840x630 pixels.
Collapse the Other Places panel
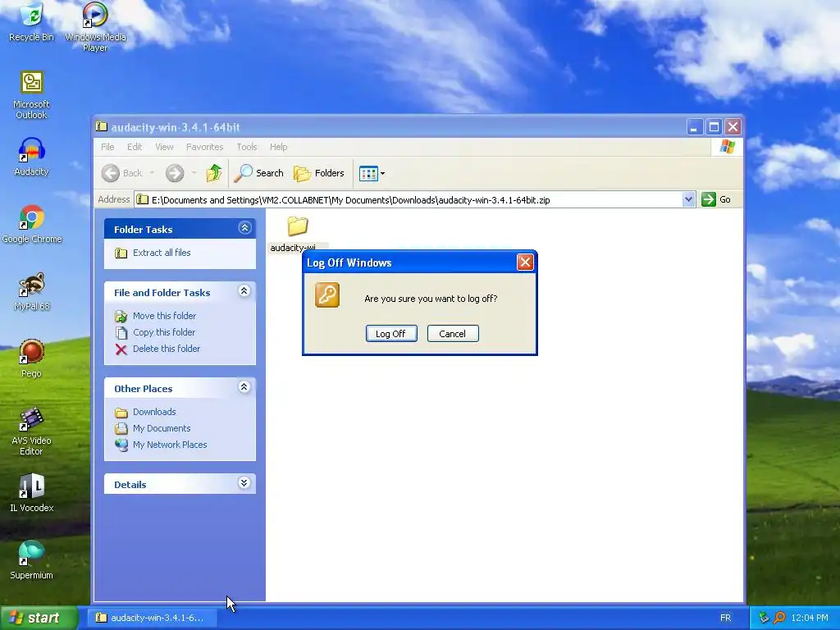pos(244,387)
